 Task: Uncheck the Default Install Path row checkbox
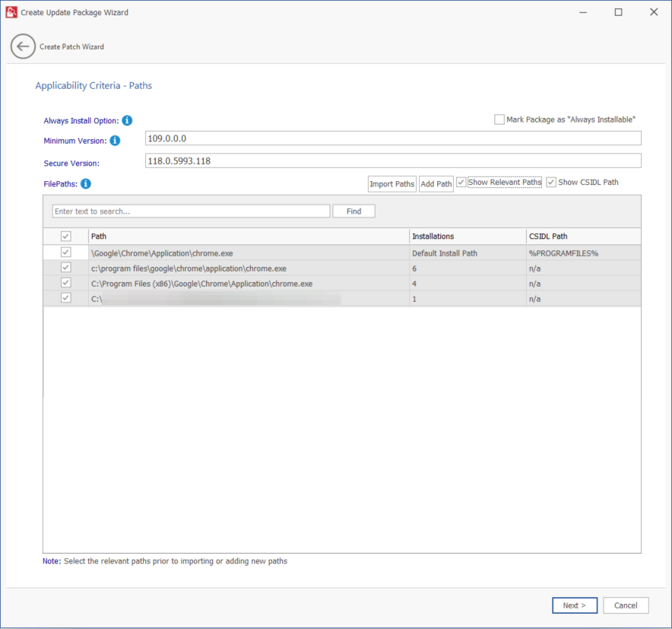click(x=66, y=253)
